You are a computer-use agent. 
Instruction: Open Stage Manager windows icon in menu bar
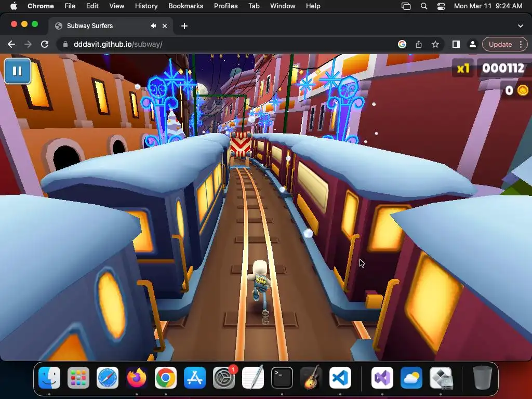pos(406,6)
